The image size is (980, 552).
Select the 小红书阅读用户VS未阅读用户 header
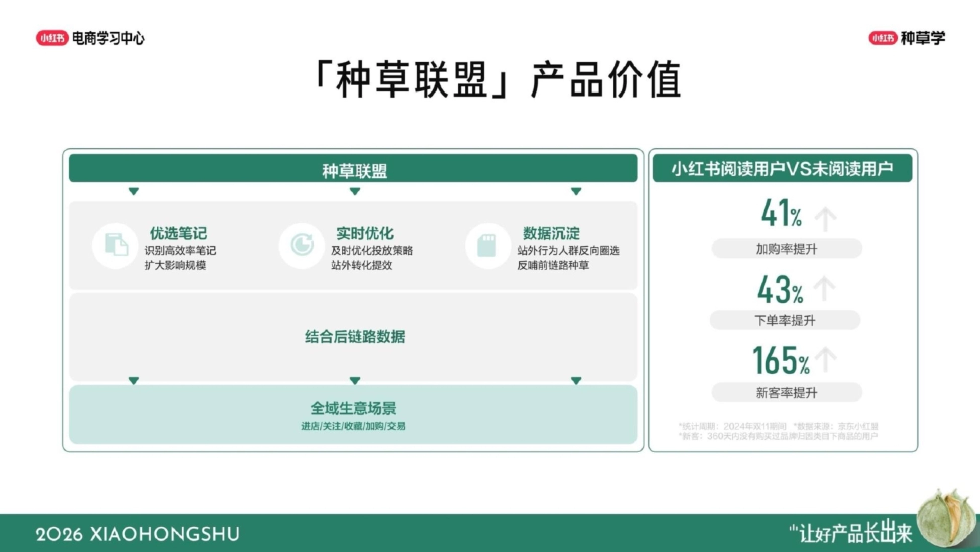point(782,168)
